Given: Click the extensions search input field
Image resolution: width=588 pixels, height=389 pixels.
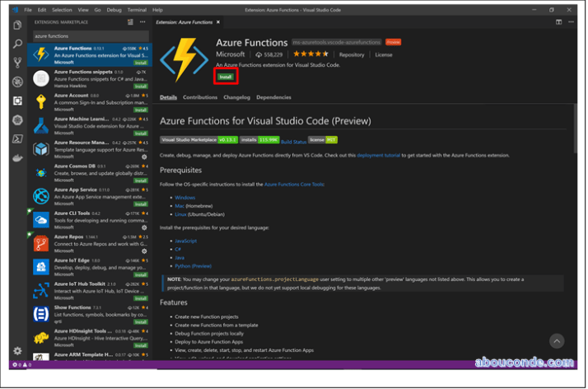Looking at the screenshot, I should point(89,36).
